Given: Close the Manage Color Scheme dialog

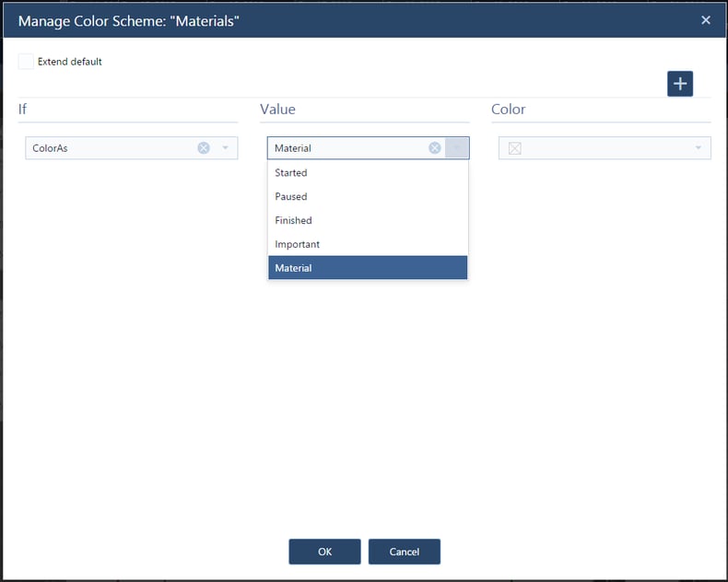Looking at the screenshot, I should point(706,20).
